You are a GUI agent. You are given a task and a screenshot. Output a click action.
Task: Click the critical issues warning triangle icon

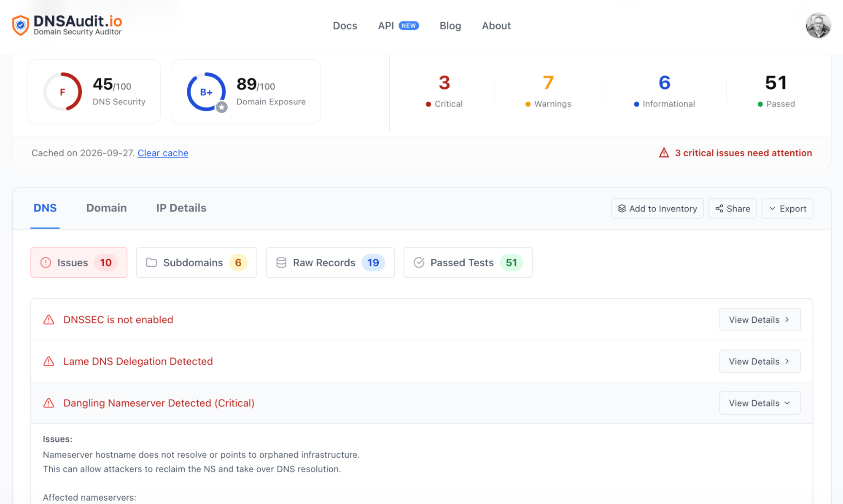point(664,153)
